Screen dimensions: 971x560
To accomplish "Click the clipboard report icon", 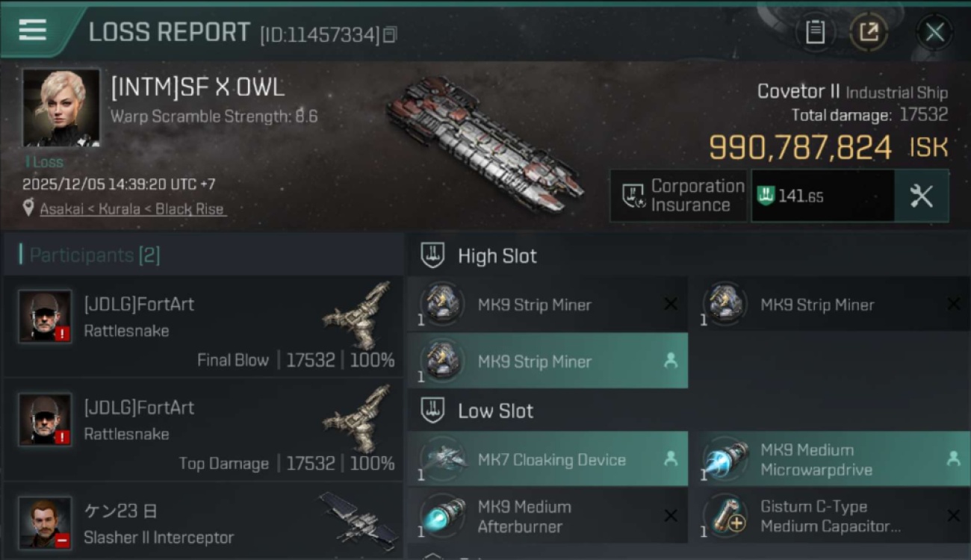I will pos(815,32).
